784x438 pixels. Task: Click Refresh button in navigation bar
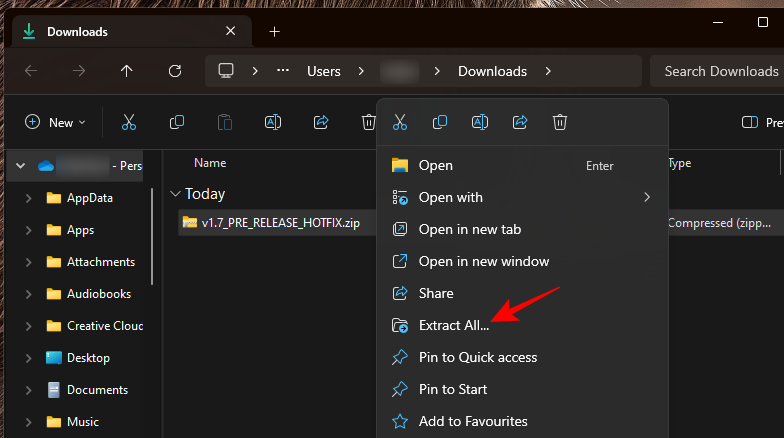pos(175,71)
